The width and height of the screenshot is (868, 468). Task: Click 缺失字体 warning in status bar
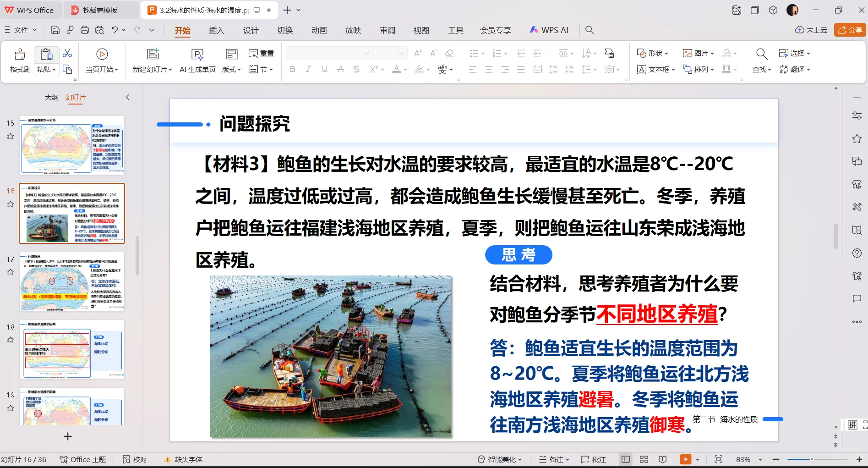[x=183, y=459]
